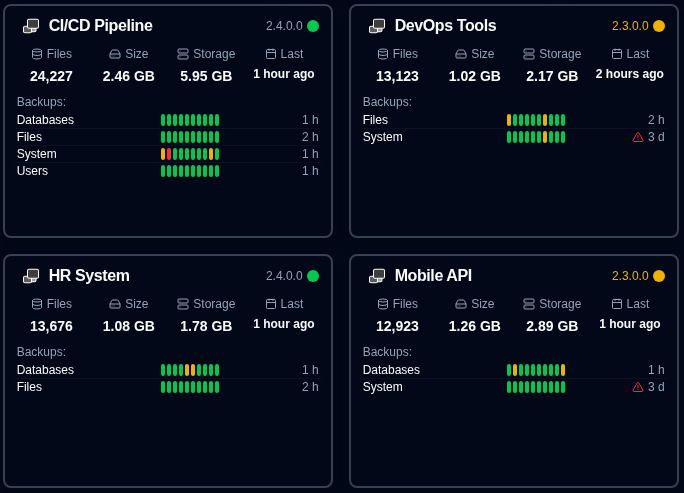This screenshot has width=684, height=493.
Task: Click the red warning icon in DevOps Tools System row
Action: point(638,137)
